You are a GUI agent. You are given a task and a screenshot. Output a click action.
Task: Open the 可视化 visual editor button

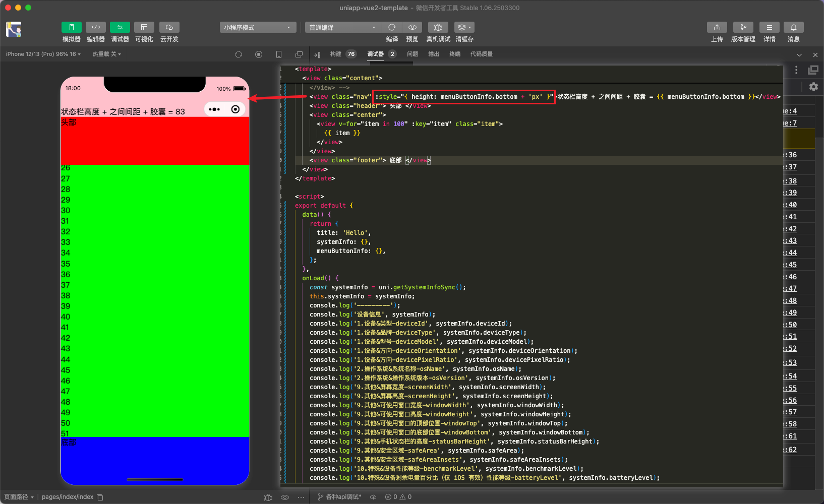click(x=144, y=27)
